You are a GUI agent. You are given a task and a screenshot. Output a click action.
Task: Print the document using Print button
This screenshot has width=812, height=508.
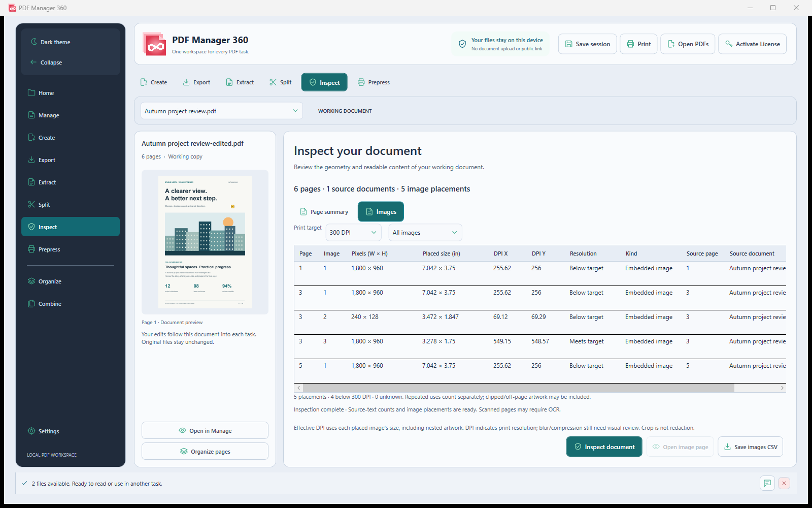click(638, 44)
